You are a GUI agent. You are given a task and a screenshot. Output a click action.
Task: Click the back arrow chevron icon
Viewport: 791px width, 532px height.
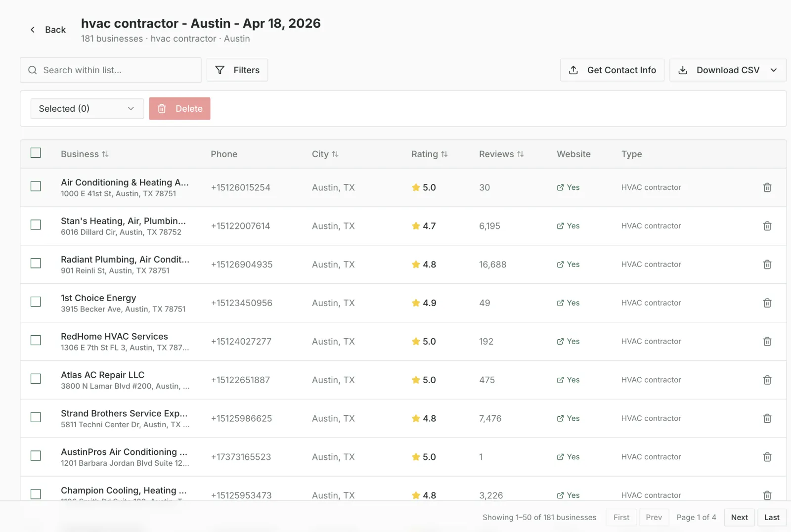click(x=33, y=30)
